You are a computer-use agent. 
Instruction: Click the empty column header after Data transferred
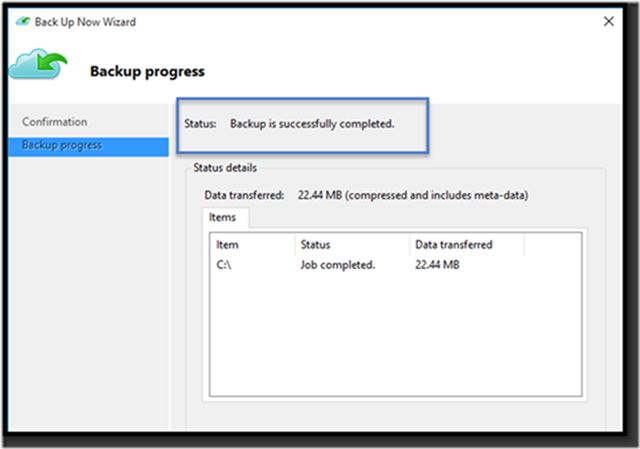coord(553,244)
